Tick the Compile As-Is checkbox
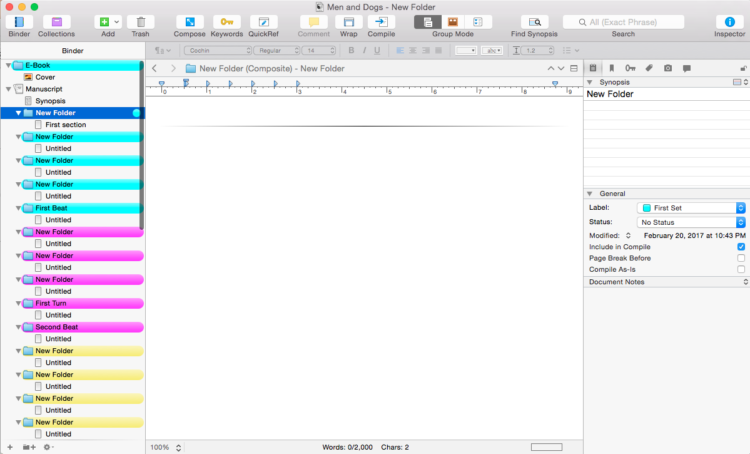The height and width of the screenshot is (454, 750). [x=740, y=269]
